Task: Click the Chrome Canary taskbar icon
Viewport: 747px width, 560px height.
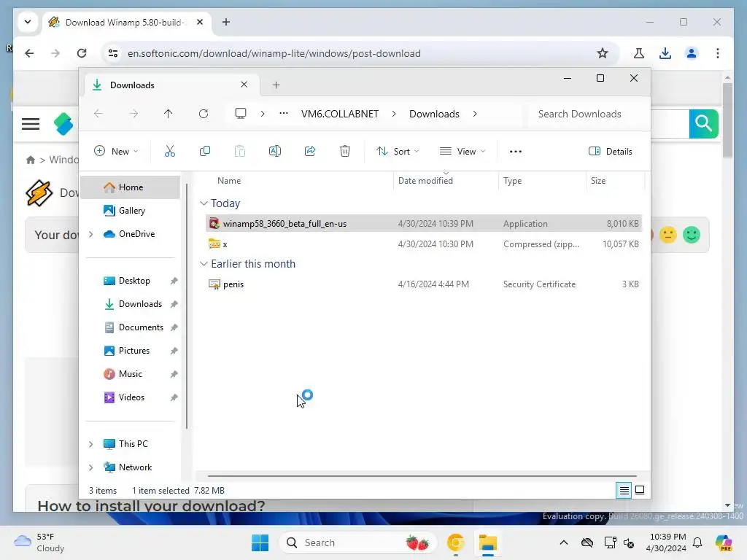Action: (x=455, y=542)
